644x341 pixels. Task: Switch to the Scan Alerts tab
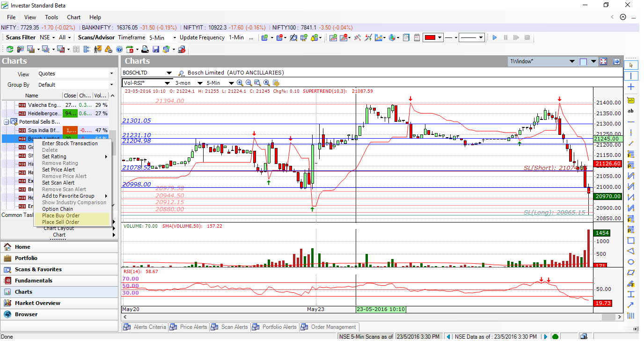click(229, 327)
